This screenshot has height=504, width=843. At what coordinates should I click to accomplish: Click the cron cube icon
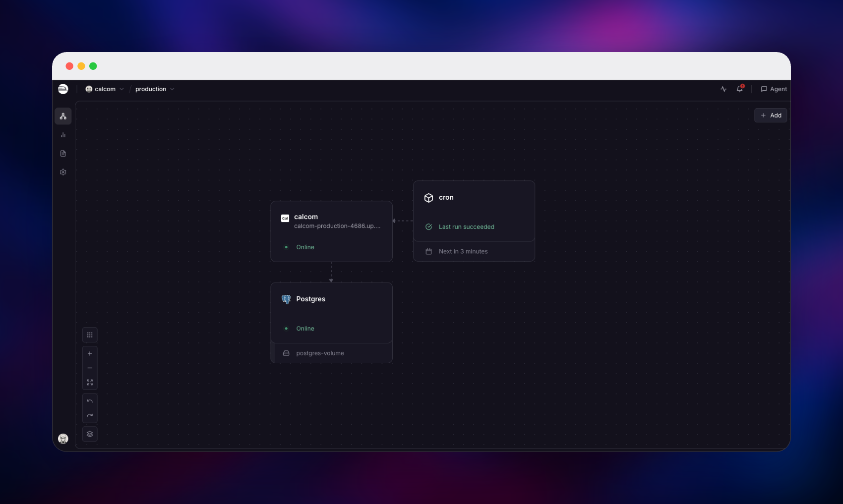click(429, 198)
